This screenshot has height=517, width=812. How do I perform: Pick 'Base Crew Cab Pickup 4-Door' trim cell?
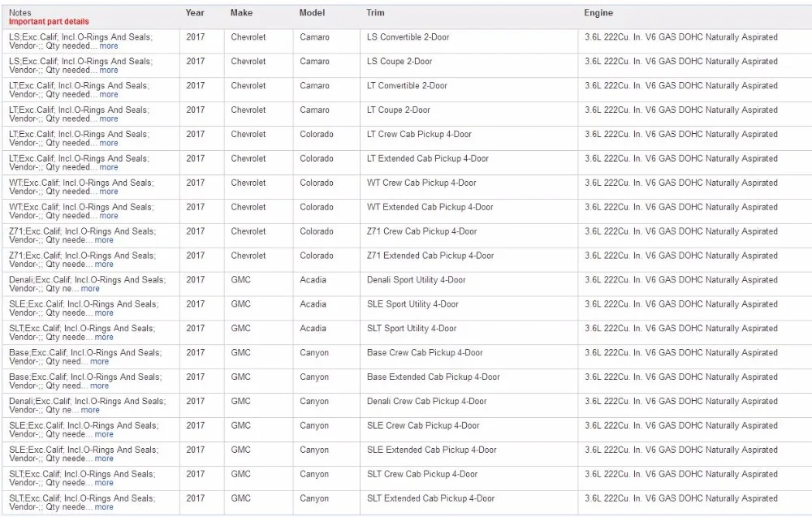pyautogui.click(x=425, y=353)
